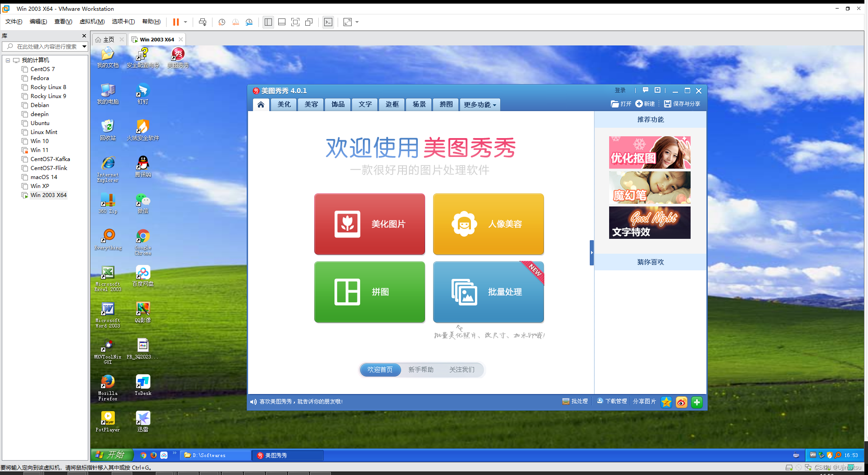The height and width of the screenshot is (475, 868).
Task: Click the 美化图片 red tile
Action: pyautogui.click(x=370, y=224)
